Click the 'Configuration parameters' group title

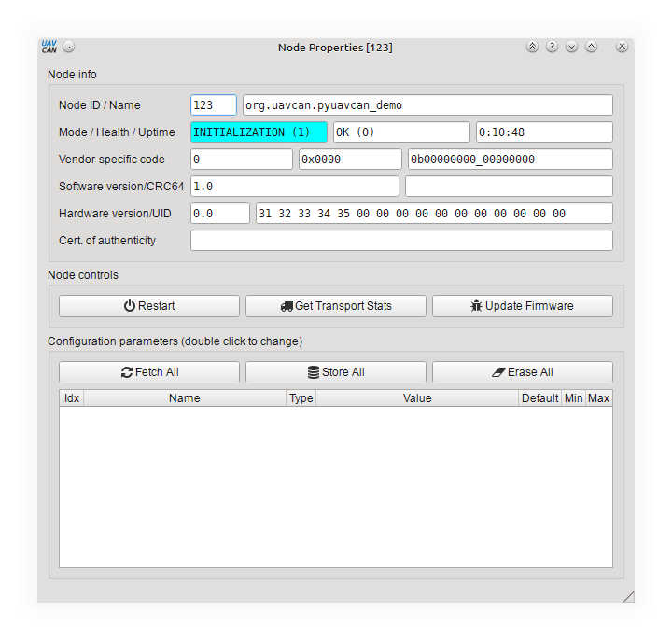point(175,341)
